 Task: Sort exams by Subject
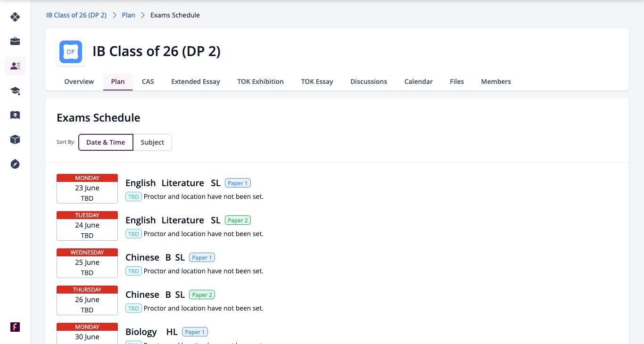152,142
